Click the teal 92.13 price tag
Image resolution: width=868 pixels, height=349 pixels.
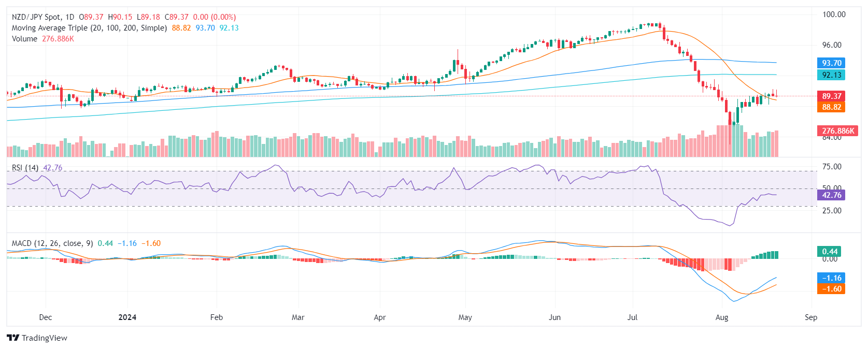[x=831, y=75]
